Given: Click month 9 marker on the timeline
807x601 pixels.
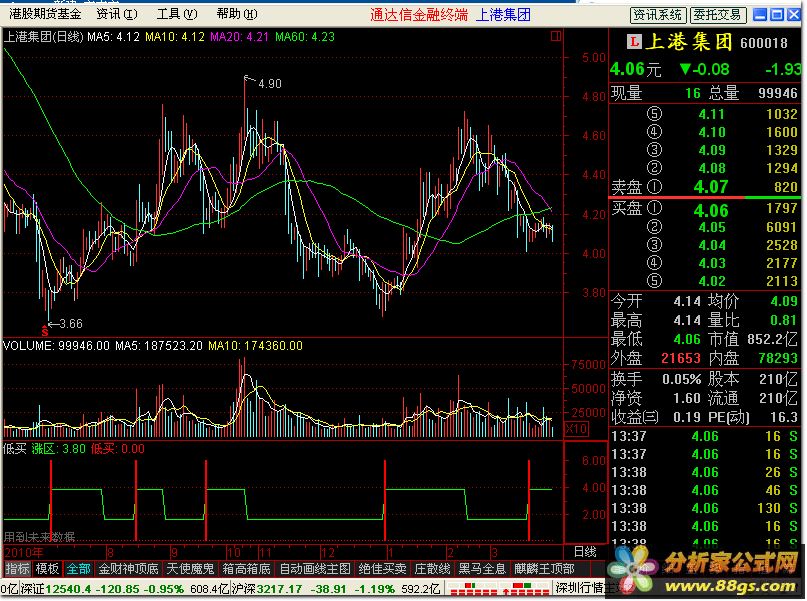Looking at the screenshot, I should pyautogui.click(x=174, y=553).
